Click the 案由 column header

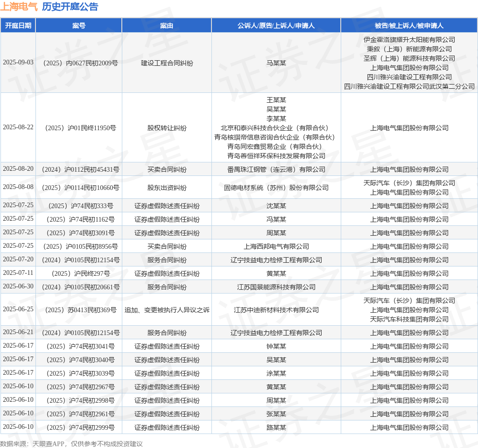[167, 26]
